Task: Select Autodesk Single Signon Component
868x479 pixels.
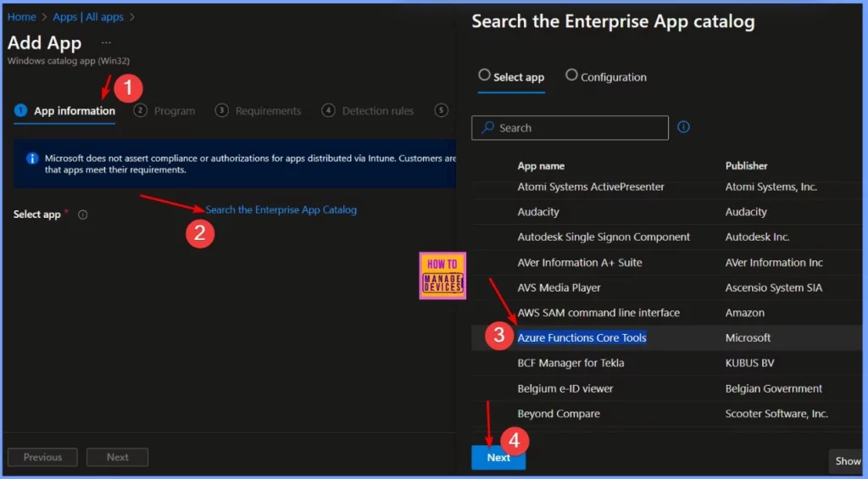Action: 604,237
